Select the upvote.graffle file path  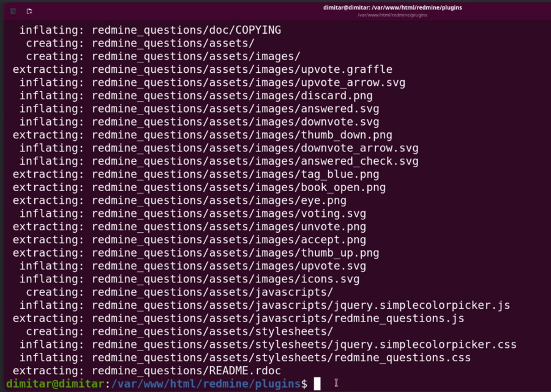tap(242, 70)
